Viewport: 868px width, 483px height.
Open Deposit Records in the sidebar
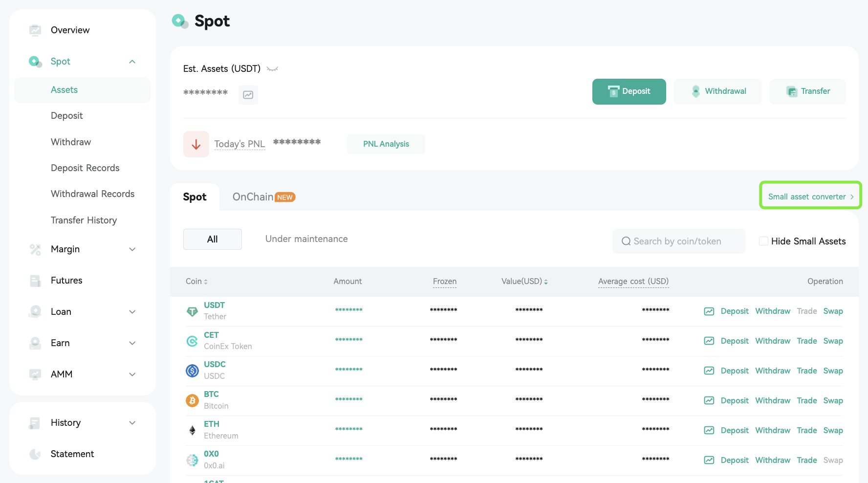coord(85,168)
